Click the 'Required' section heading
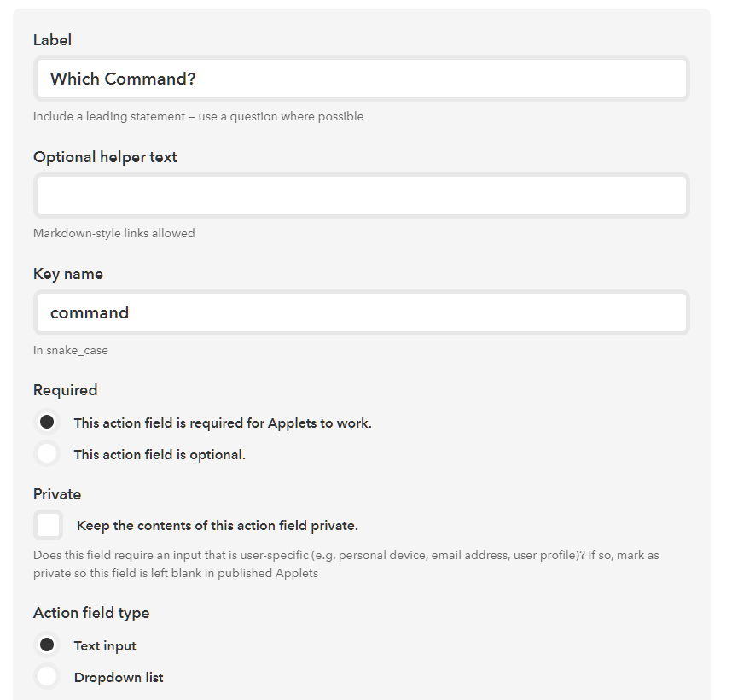This screenshot has height=700, width=732. click(x=66, y=390)
